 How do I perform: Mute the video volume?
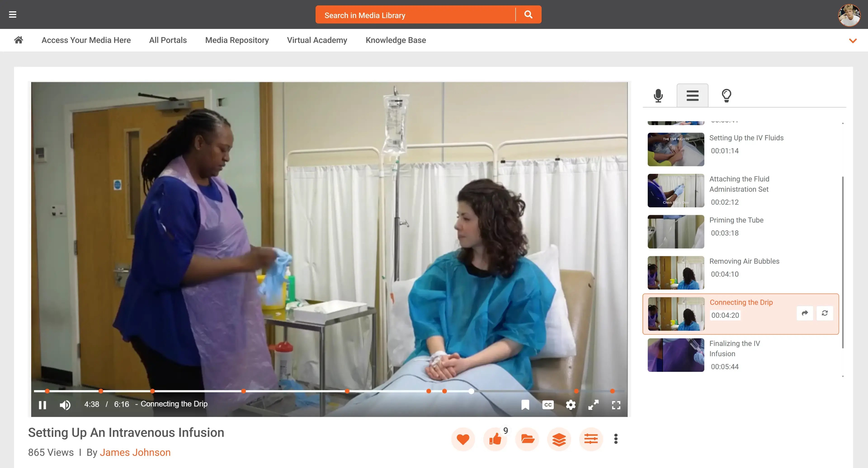pyautogui.click(x=65, y=405)
